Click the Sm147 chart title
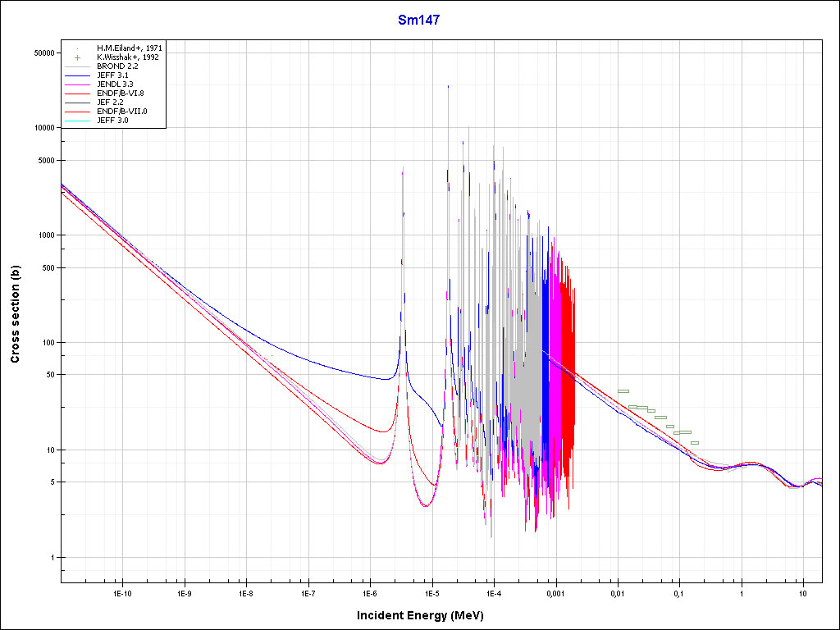Screen dimensions: 840x630 tap(419, 21)
